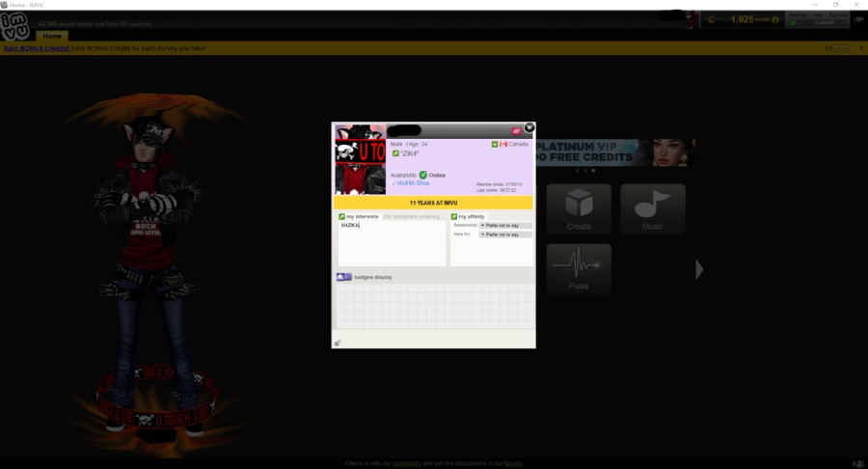
Task: Go to next bonus banner message
Action: [847, 48]
